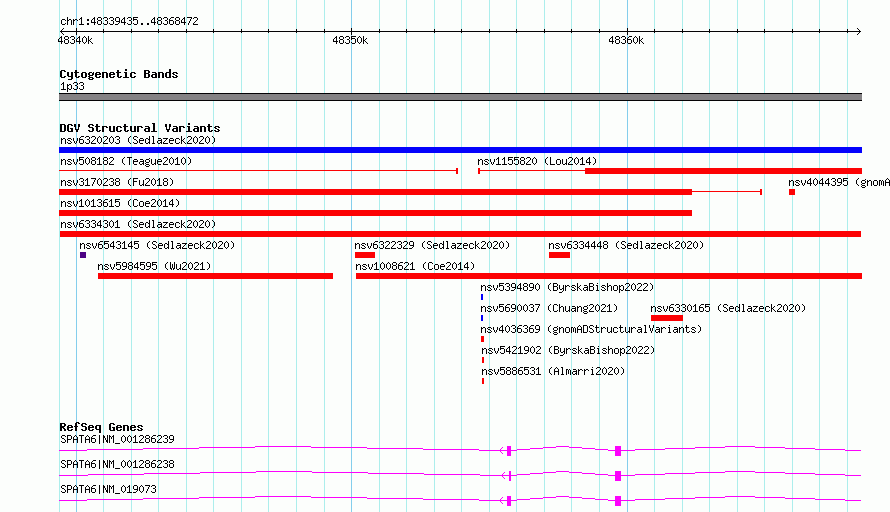Screen dimensions: 890x512
Task: Click the left exon arrow of NM_019073
Action: (x=506, y=501)
